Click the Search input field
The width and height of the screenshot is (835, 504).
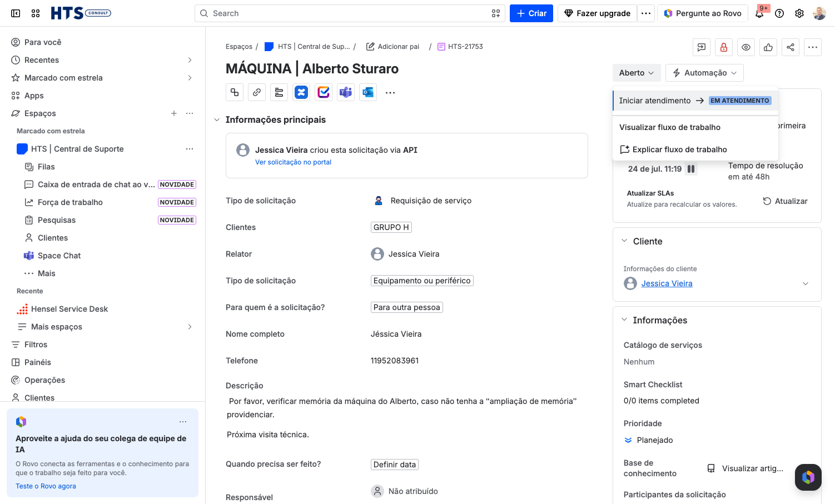coord(350,13)
